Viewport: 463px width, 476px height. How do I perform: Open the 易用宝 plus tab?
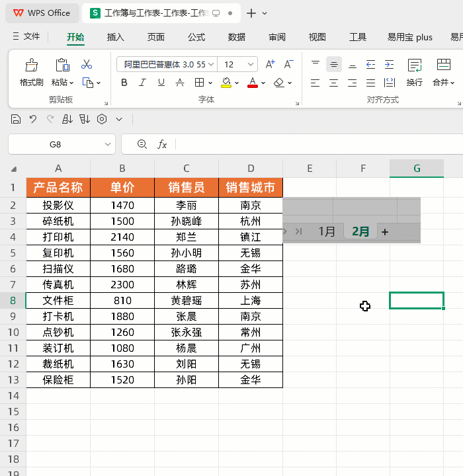pos(409,37)
